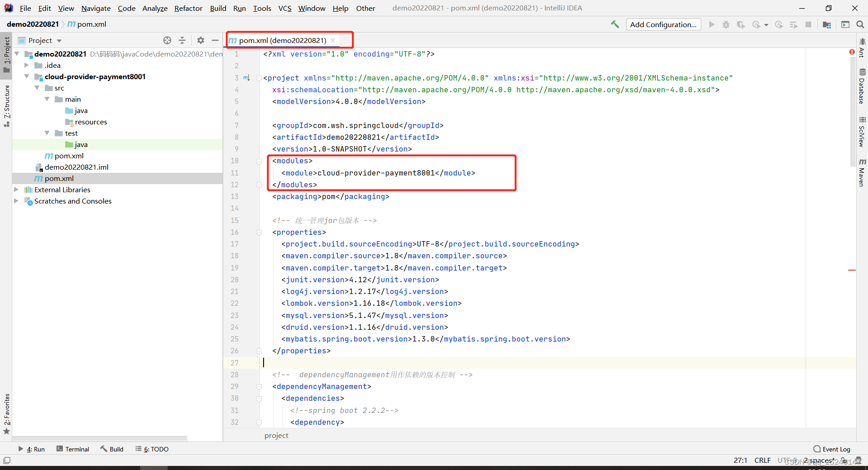Open the Project view dropdown
Image resolution: width=868 pixels, height=470 pixels.
click(x=59, y=40)
